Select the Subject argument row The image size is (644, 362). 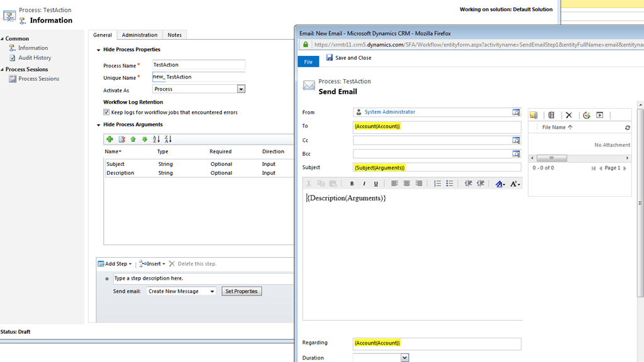[199, 164]
